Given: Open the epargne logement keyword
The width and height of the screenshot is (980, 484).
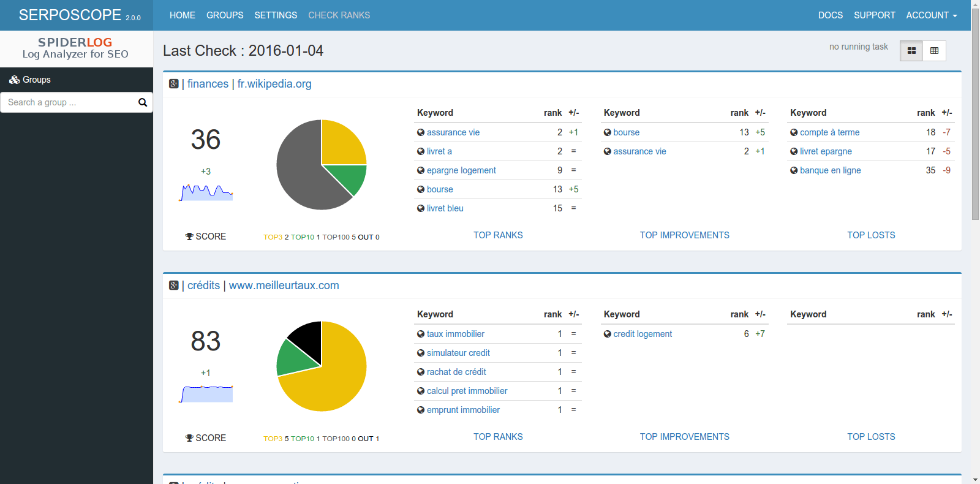Looking at the screenshot, I should (461, 170).
